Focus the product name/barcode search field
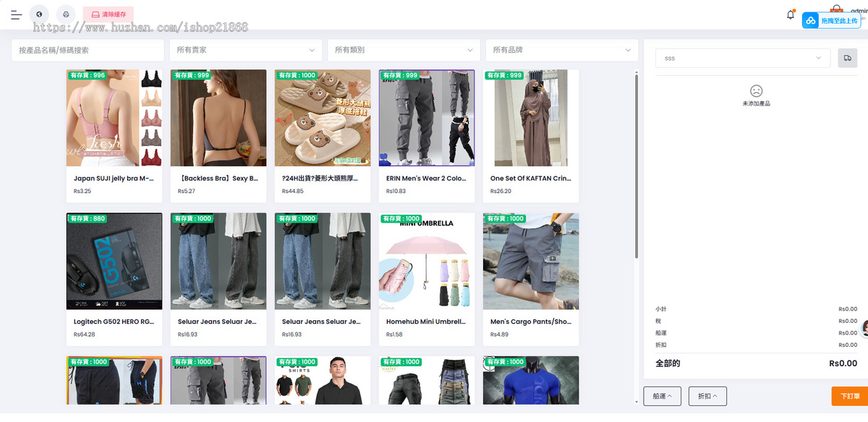The image size is (868, 422). coord(88,51)
